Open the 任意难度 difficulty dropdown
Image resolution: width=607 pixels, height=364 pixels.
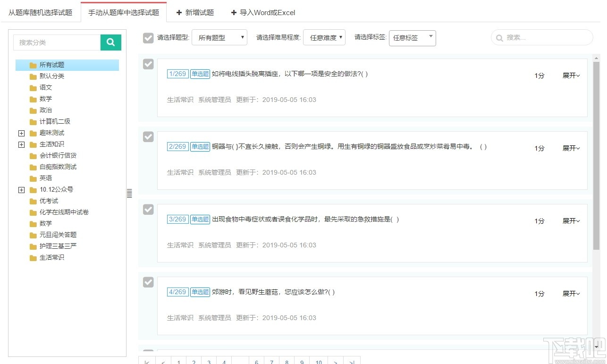coord(324,37)
